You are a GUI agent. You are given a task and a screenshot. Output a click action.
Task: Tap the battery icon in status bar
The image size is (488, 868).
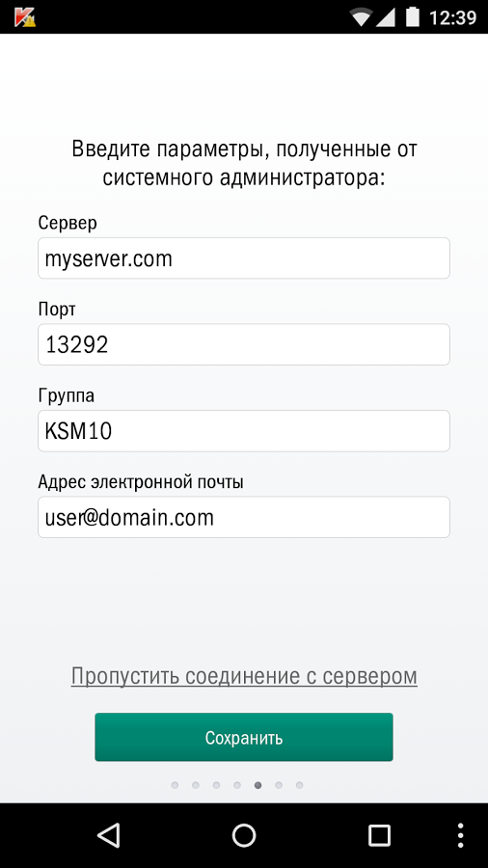coord(412,16)
